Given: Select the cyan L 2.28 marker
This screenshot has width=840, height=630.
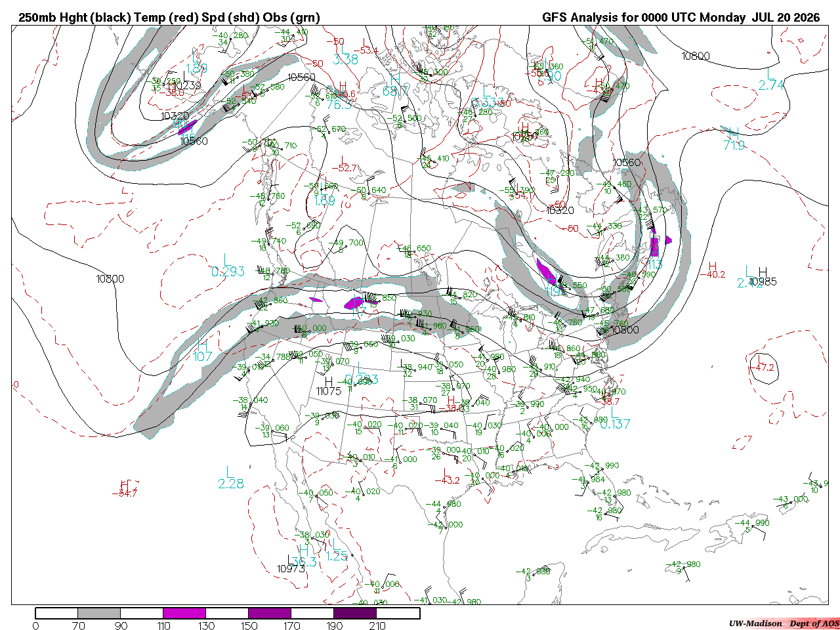Looking at the screenshot, I should 231,478.
